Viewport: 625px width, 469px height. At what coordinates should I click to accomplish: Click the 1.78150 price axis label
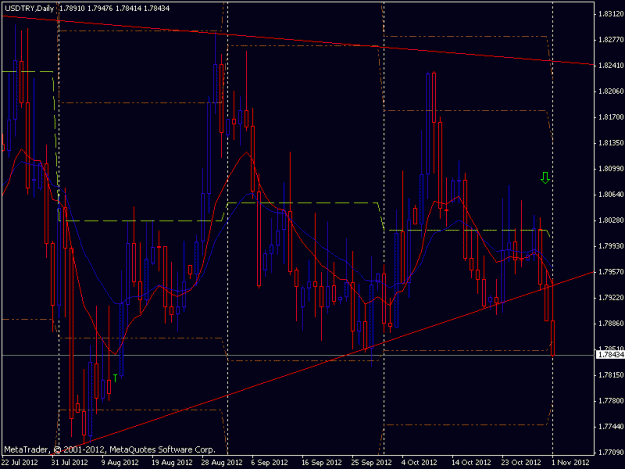(x=611, y=375)
